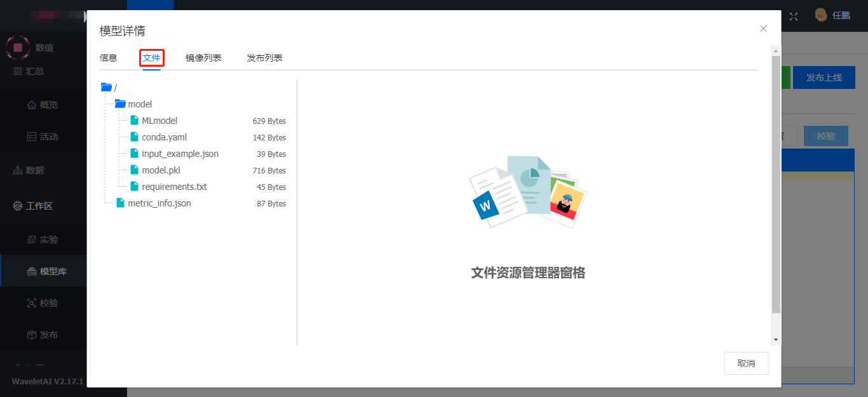Click the 实验 sidebar icon
The height and width of the screenshot is (397, 868).
[32, 239]
